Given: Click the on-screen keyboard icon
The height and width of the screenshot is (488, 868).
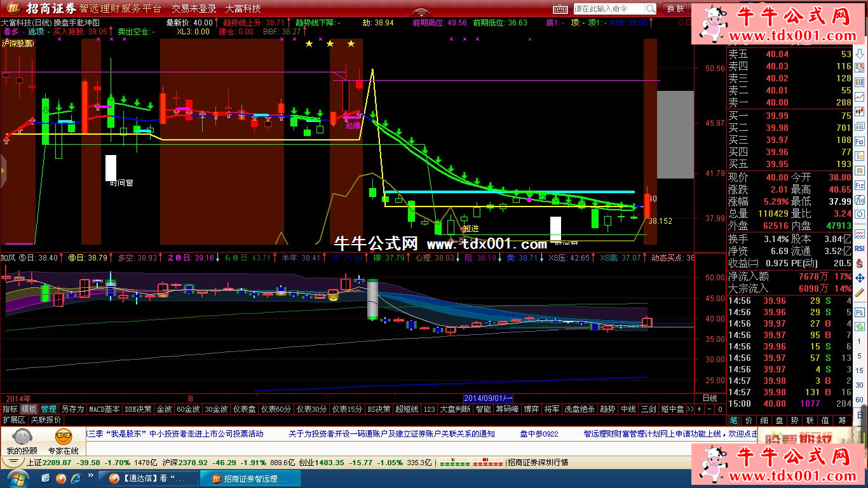Looking at the screenshot, I should pyautogui.click(x=559, y=9).
